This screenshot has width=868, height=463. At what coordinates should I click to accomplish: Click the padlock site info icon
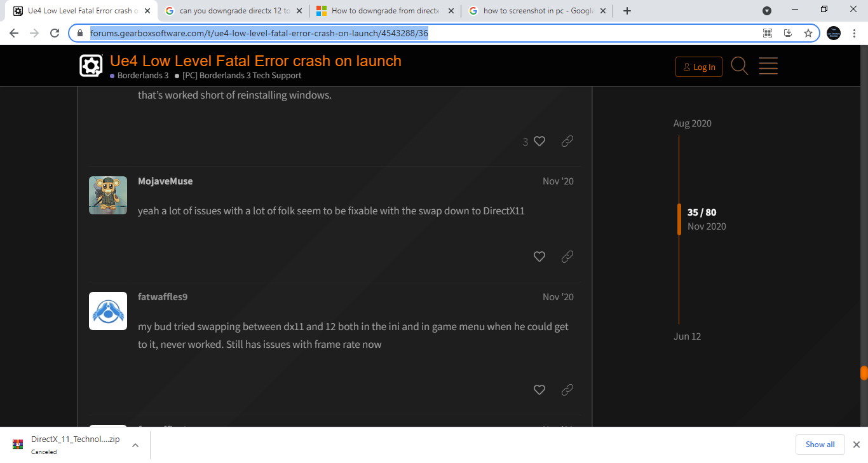(x=80, y=33)
